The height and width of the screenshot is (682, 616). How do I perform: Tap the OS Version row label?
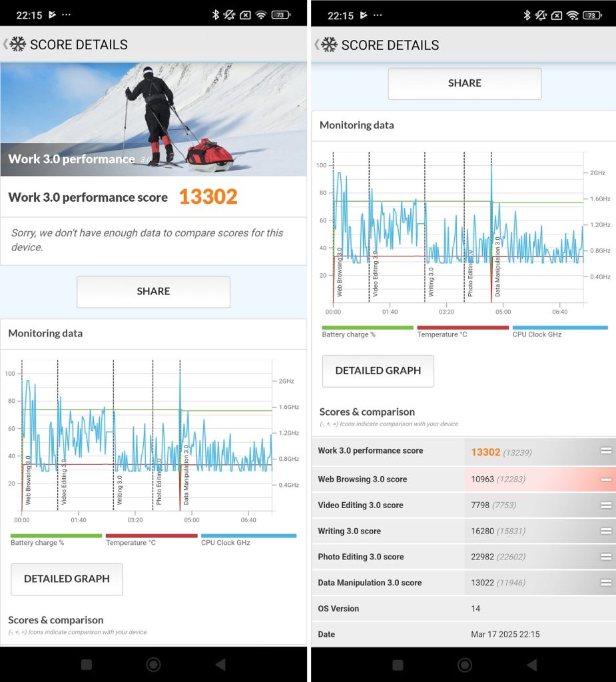[x=338, y=609]
